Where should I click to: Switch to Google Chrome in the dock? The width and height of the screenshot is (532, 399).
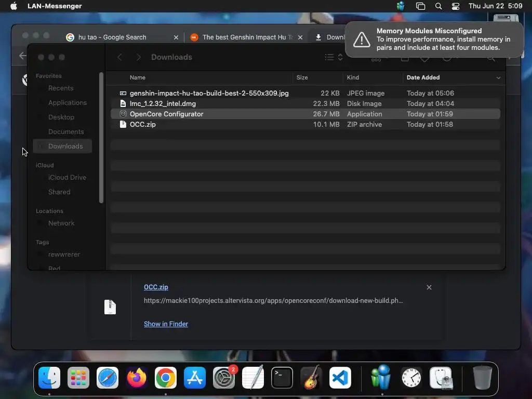(x=166, y=378)
